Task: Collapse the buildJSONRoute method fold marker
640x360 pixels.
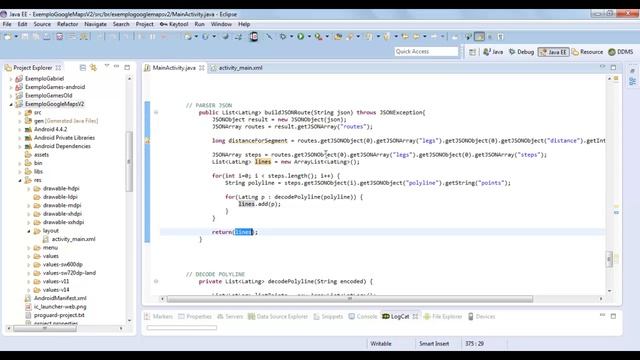Action: coord(156,112)
